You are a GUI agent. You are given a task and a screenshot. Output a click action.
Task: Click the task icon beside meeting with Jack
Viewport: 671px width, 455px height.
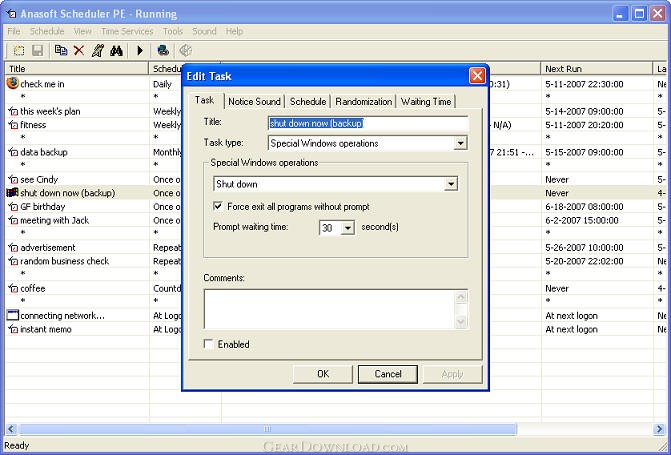click(x=13, y=220)
